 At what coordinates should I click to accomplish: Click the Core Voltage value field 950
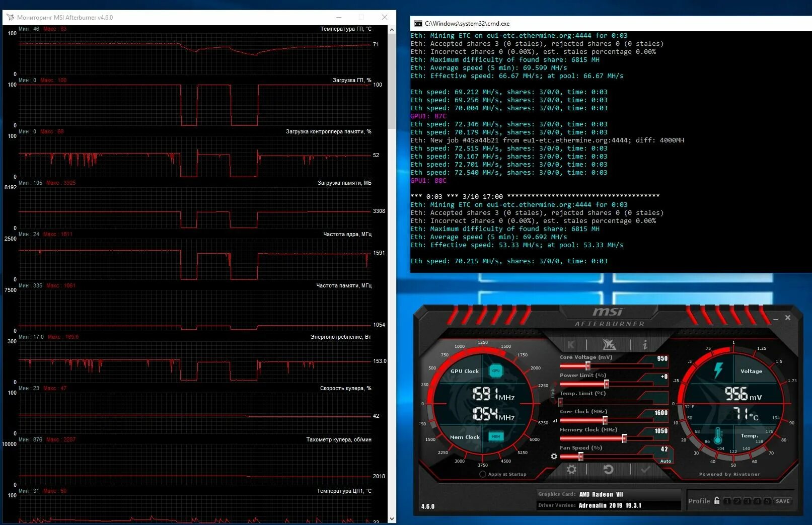pyautogui.click(x=662, y=358)
